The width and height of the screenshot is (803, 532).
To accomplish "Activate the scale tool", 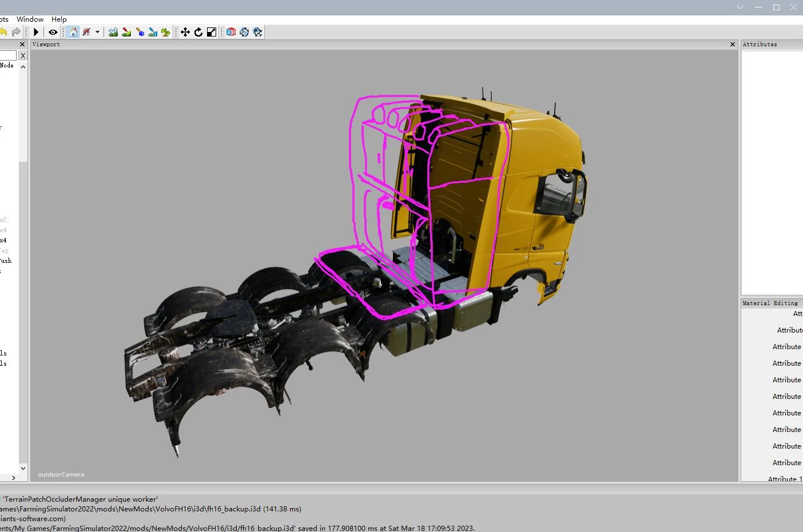I will 211,32.
